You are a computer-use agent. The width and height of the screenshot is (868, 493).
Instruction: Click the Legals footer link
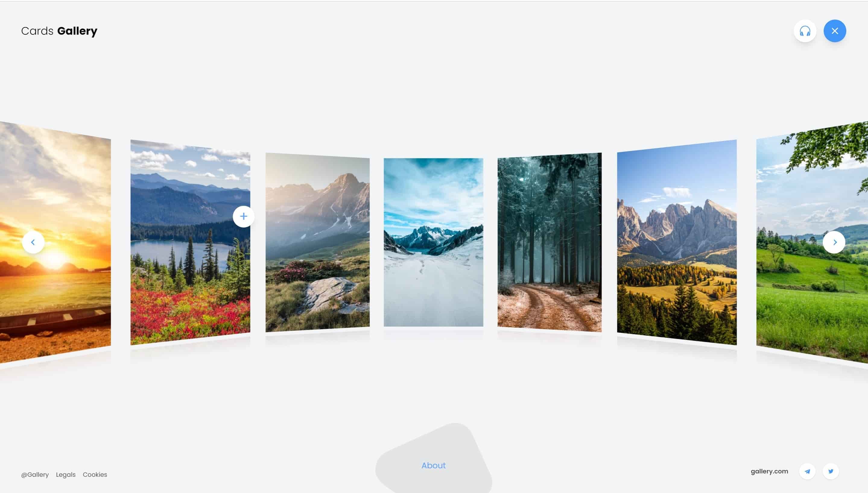tap(65, 475)
